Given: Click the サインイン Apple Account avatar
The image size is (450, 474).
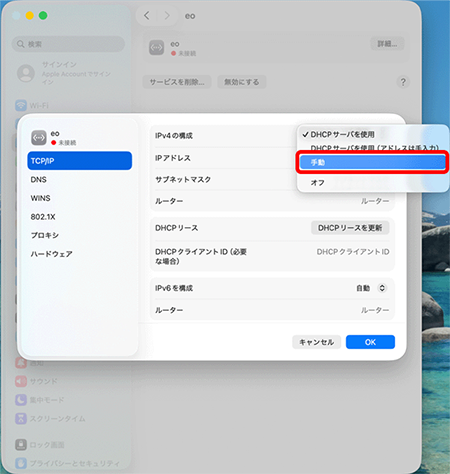Looking at the screenshot, I should click(x=26, y=73).
